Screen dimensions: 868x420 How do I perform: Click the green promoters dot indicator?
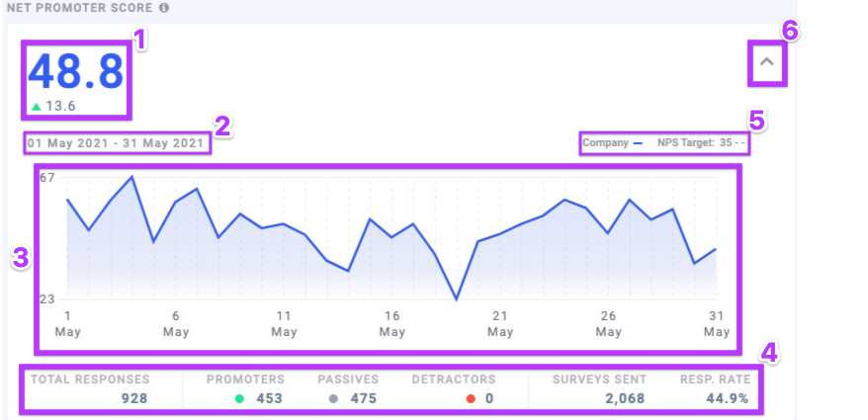coord(240,399)
